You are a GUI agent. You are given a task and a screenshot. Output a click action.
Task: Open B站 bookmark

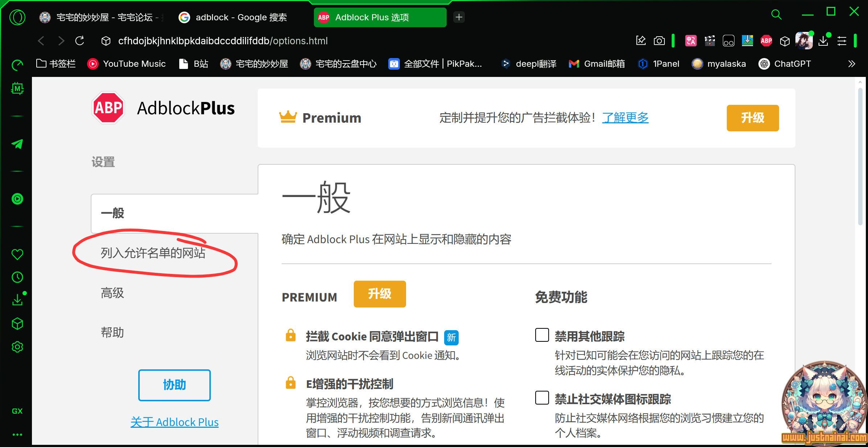(x=194, y=64)
